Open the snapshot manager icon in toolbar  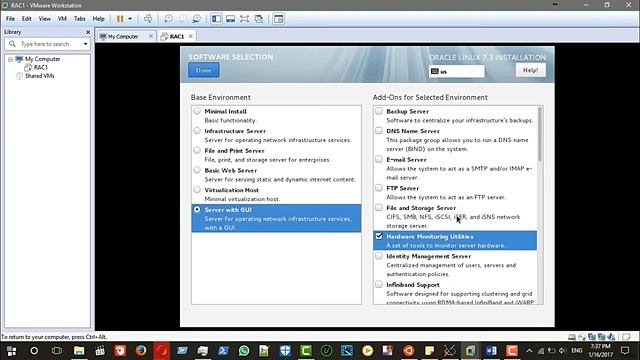click(196, 19)
